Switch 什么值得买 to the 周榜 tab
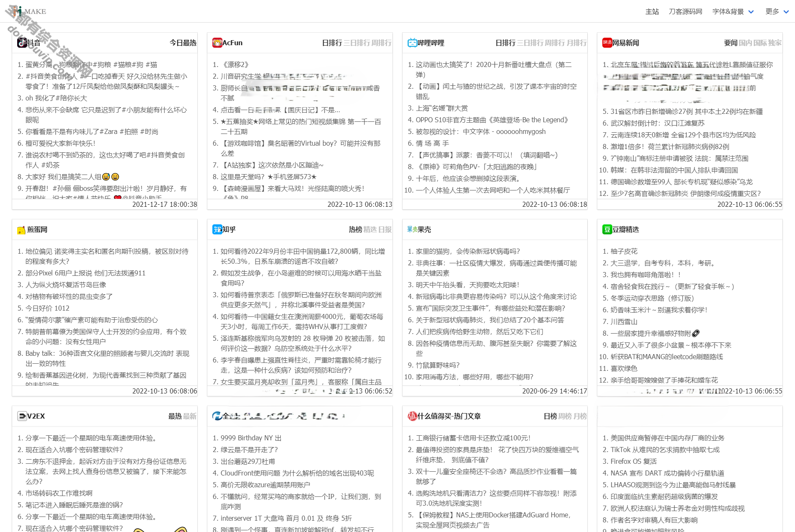The width and height of the screenshot is (795, 532). tap(565, 416)
